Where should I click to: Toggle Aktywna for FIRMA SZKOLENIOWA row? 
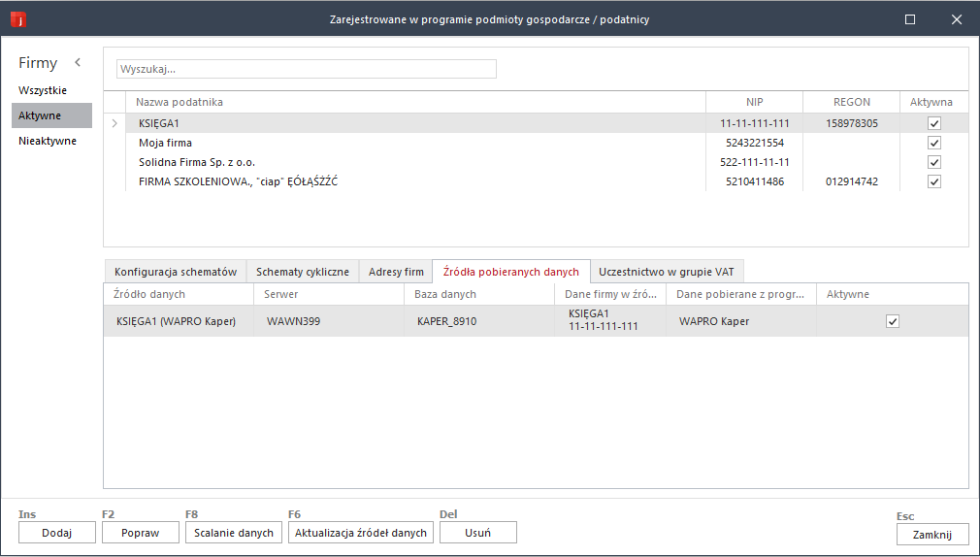pos(934,181)
